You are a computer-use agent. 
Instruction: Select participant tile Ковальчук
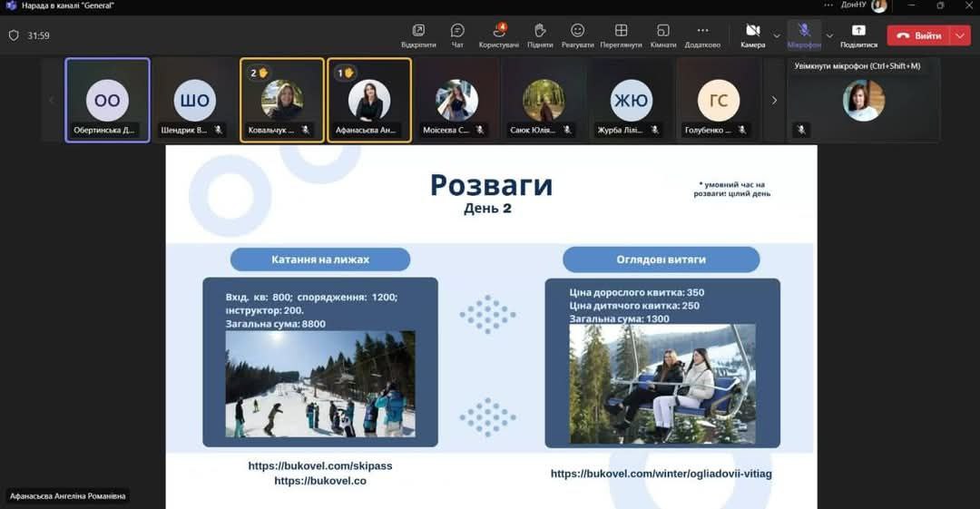[x=282, y=100]
